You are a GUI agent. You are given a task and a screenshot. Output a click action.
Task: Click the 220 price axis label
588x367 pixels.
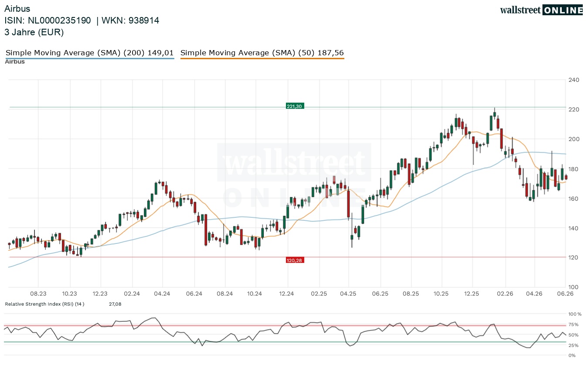[574, 110]
